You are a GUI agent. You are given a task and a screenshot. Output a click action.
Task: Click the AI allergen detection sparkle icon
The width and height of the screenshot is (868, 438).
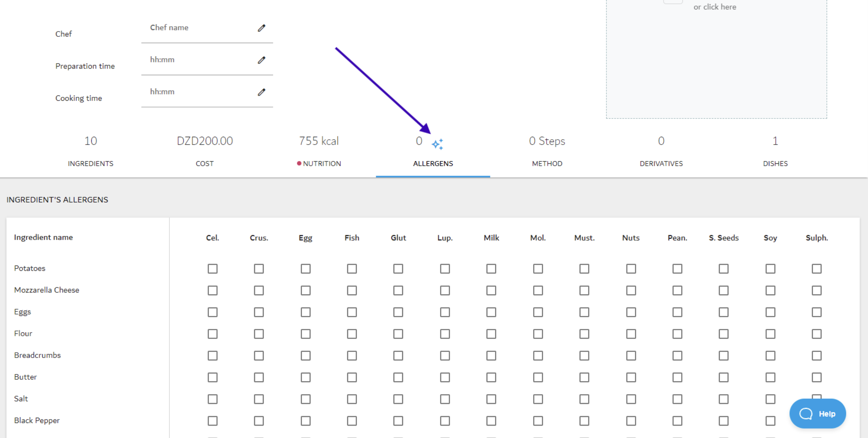point(437,144)
